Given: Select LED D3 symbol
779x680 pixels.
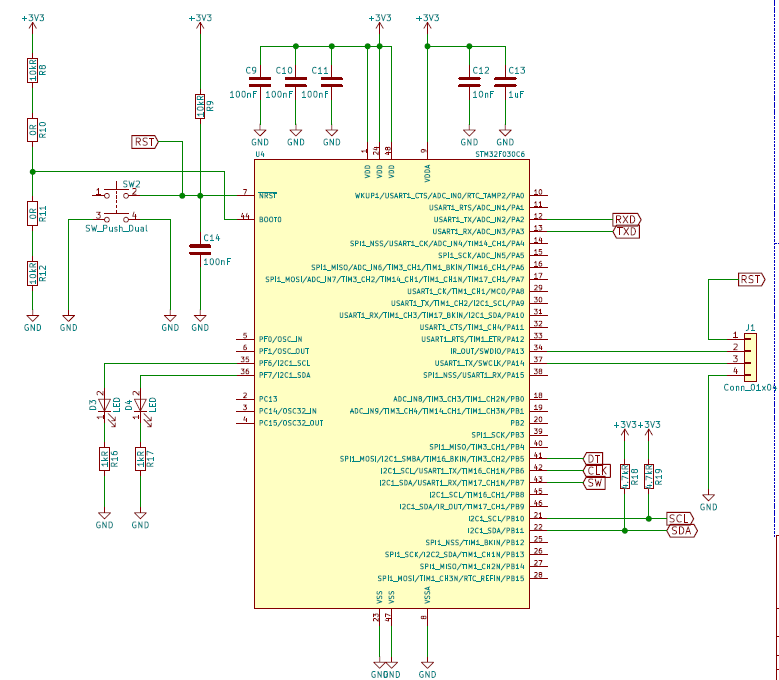Looking at the screenshot, I should tap(104, 405).
